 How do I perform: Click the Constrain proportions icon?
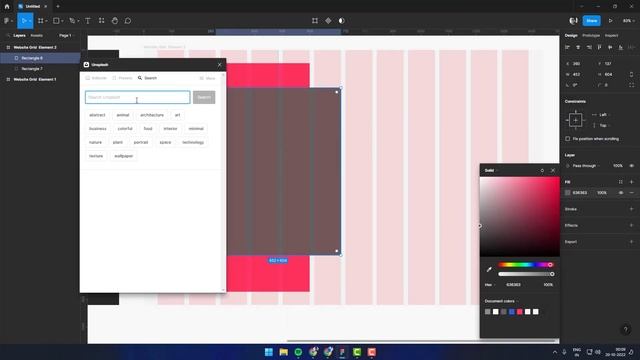pyautogui.click(x=631, y=74)
